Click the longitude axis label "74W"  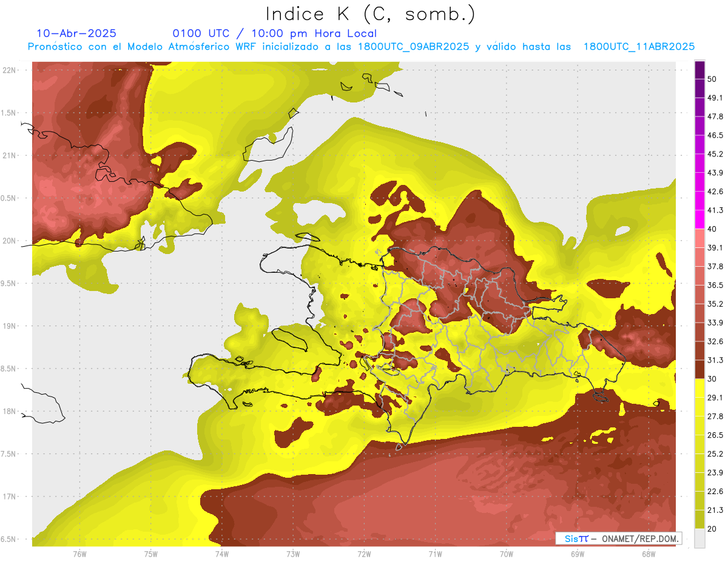(222, 554)
